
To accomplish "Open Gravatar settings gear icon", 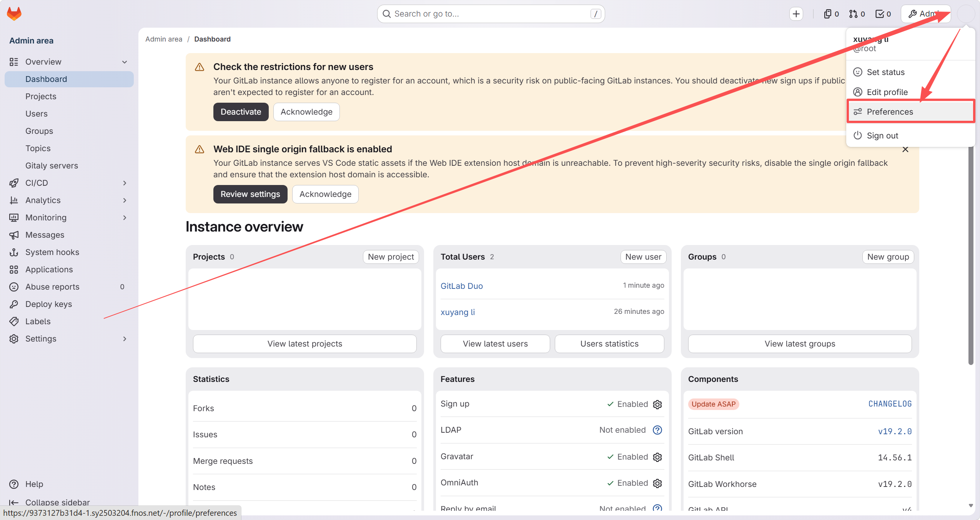I will click(x=657, y=457).
